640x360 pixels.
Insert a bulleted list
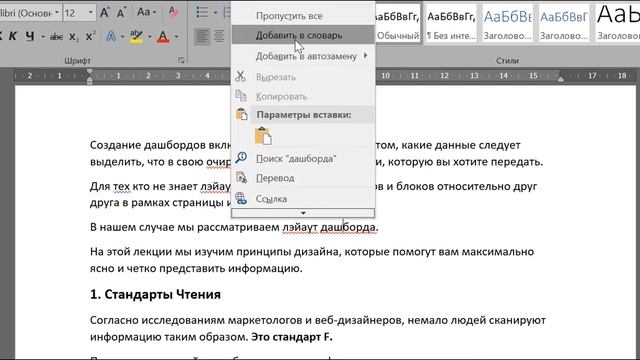(x=202, y=12)
